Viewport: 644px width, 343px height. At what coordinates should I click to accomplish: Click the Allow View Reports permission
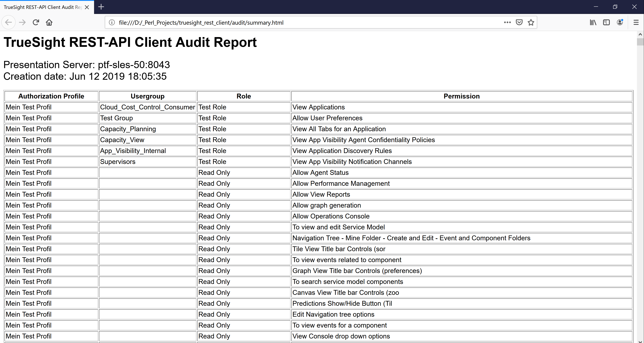coord(462,194)
